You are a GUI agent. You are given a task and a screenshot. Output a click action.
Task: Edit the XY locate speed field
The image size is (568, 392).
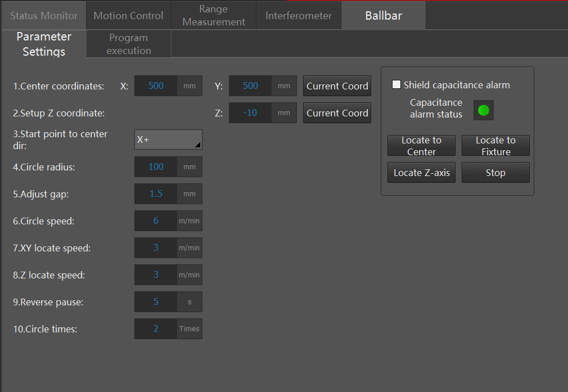pos(156,248)
